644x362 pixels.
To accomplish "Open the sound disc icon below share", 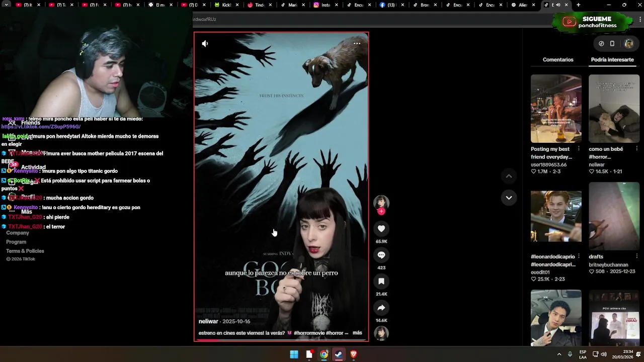I will [381, 333].
